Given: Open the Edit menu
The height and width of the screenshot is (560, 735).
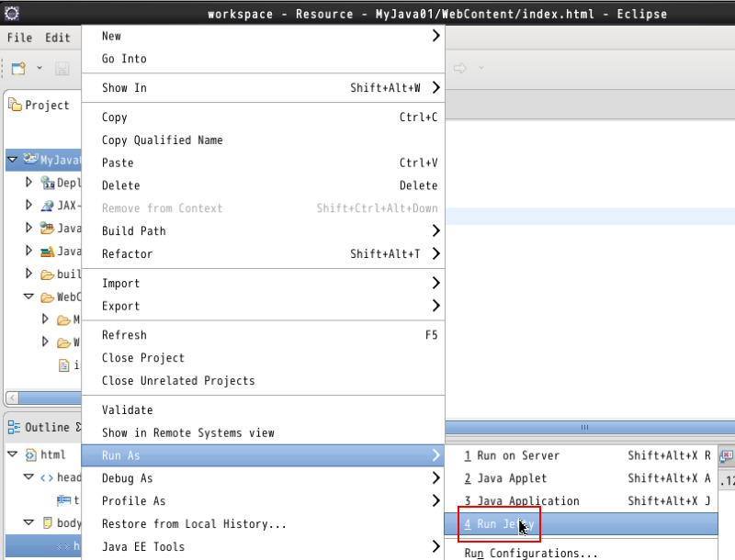Looking at the screenshot, I should click(58, 38).
